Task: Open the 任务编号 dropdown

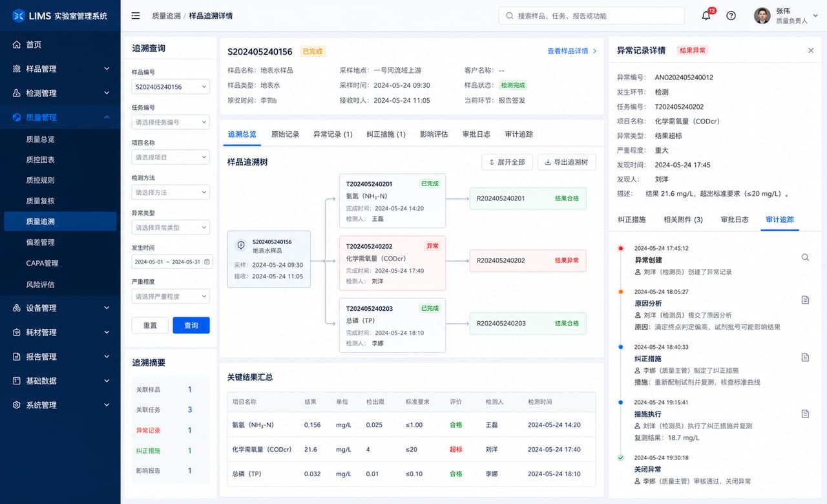Action: [x=171, y=121]
